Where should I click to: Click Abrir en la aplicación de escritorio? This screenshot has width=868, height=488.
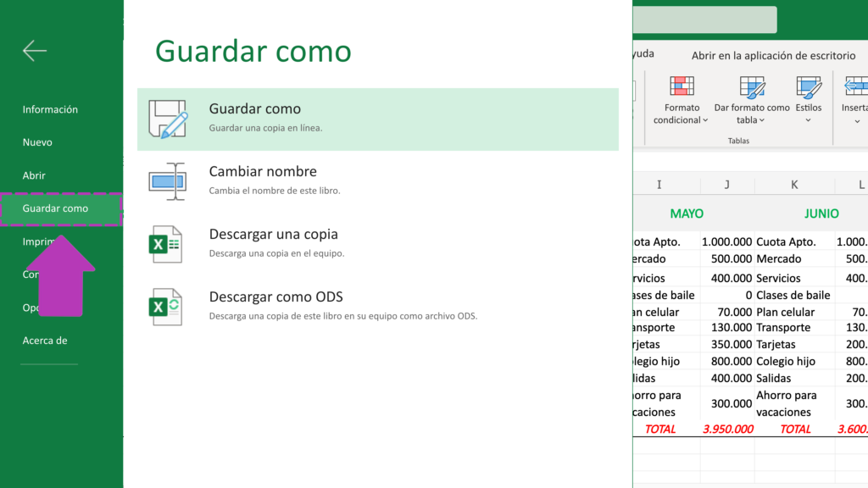[773, 55]
